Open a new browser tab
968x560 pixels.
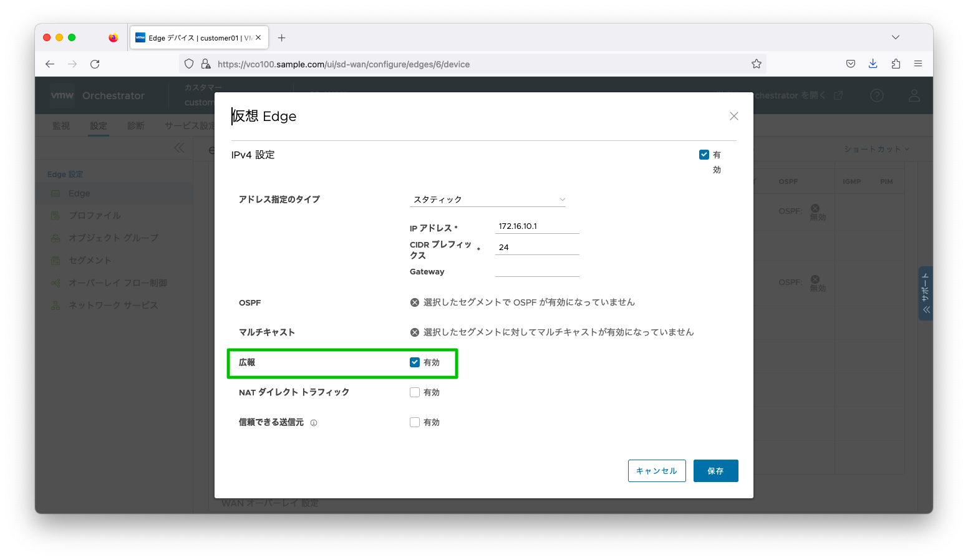click(x=282, y=38)
